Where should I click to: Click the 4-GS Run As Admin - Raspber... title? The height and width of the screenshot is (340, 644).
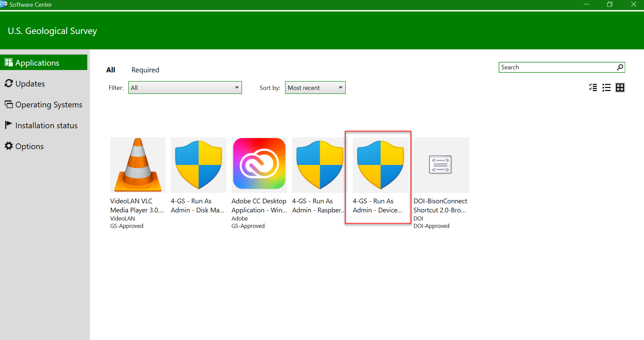point(318,205)
